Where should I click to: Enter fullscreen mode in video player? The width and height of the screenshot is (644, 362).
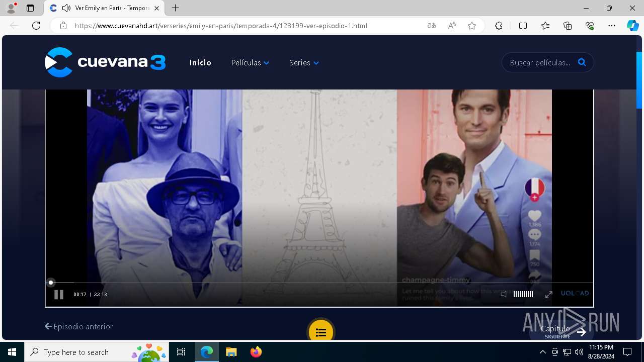pos(549,295)
